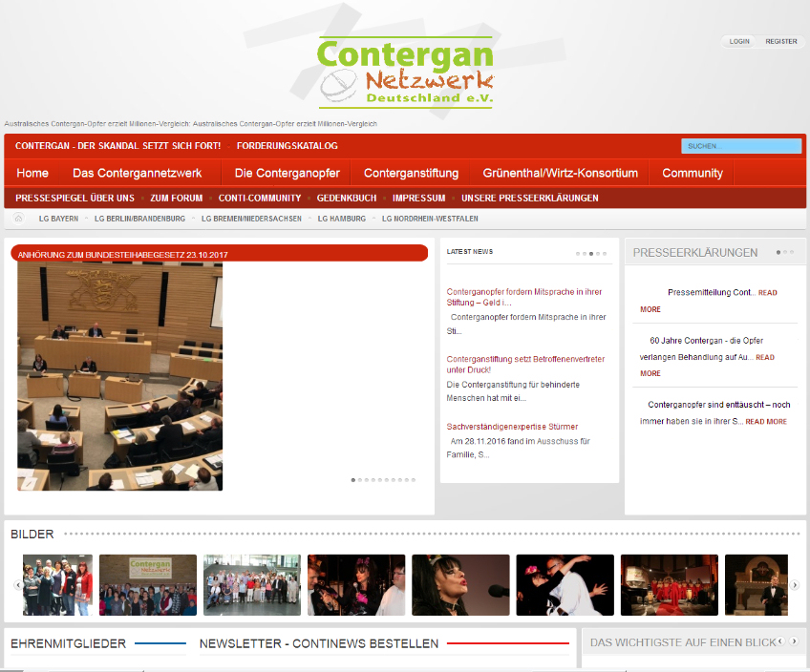Open the Conti-Community link
Image resolution: width=810 pixels, height=672 pixels.
point(259,199)
